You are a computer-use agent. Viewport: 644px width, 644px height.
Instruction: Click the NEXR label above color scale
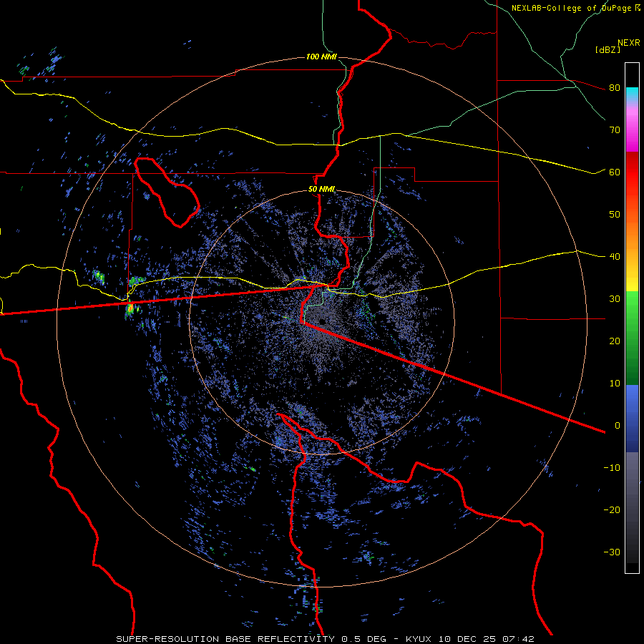[629, 43]
